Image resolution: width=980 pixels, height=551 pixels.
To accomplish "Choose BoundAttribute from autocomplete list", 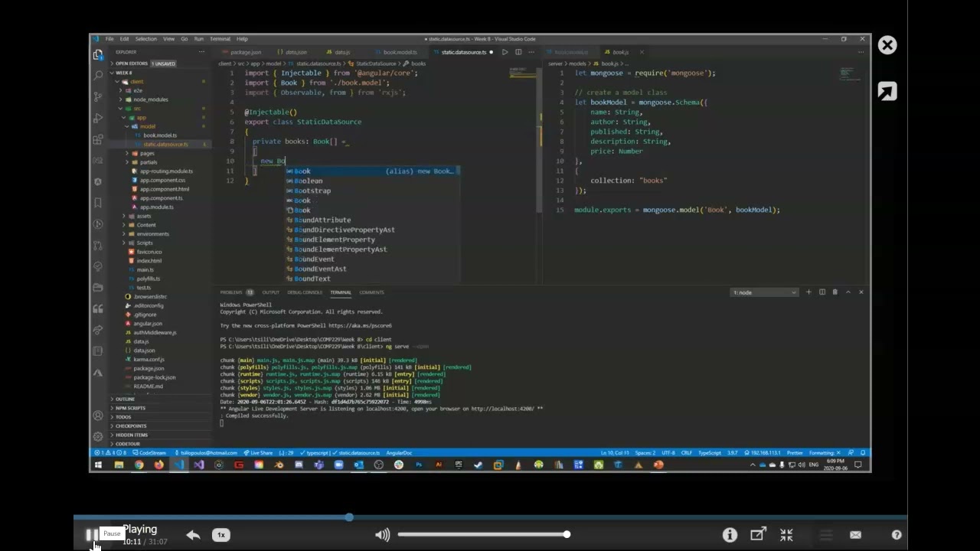I will click(322, 220).
